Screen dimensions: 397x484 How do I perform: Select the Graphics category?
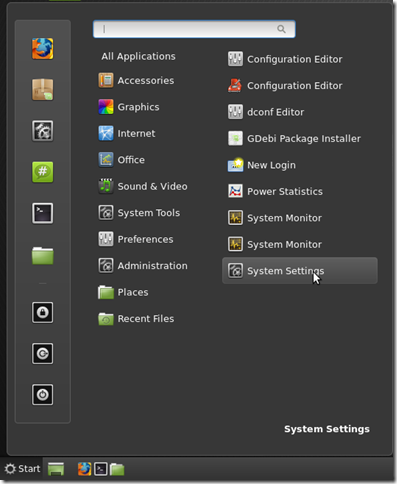[x=129, y=107]
